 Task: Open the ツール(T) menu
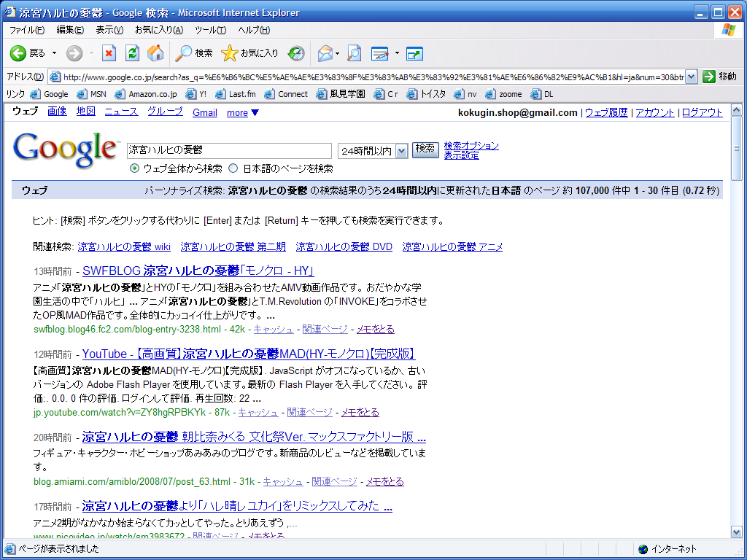click(211, 30)
